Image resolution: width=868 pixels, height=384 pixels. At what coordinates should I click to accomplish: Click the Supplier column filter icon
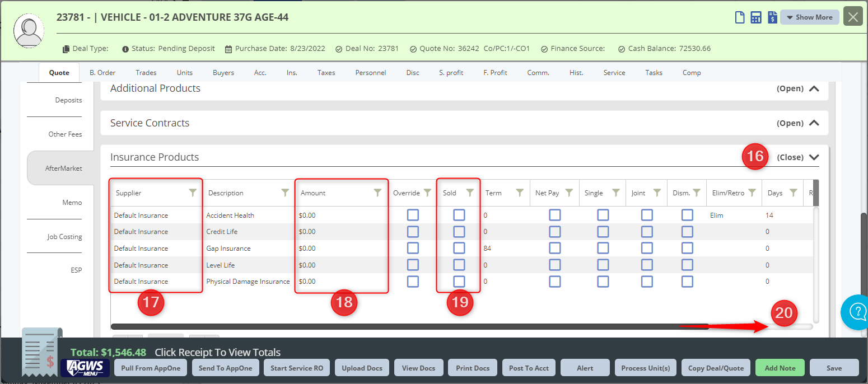193,193
